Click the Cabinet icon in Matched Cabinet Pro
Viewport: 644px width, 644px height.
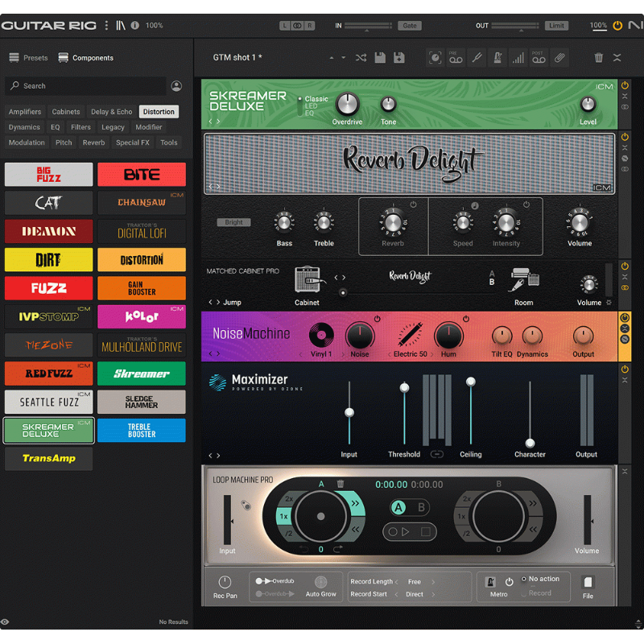pos(310,279)
